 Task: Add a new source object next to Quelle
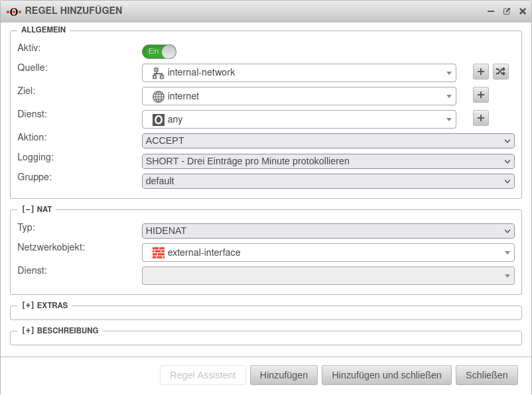click(x=480, y=72)
